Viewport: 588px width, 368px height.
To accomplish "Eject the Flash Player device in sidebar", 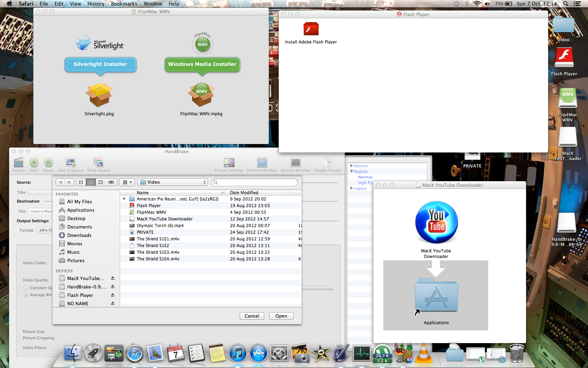I will [x=113, y=295].
